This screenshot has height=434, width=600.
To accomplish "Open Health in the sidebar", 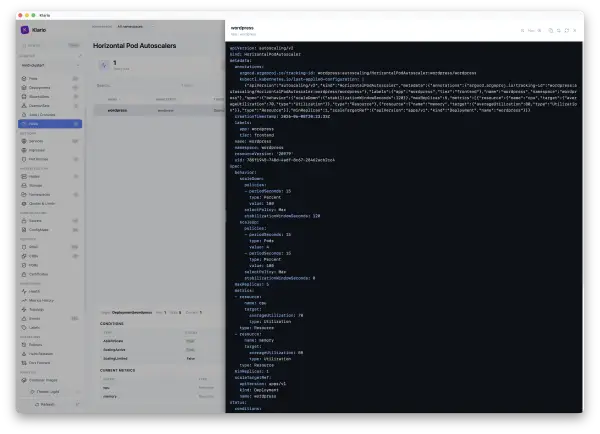I will pos(50,292).
